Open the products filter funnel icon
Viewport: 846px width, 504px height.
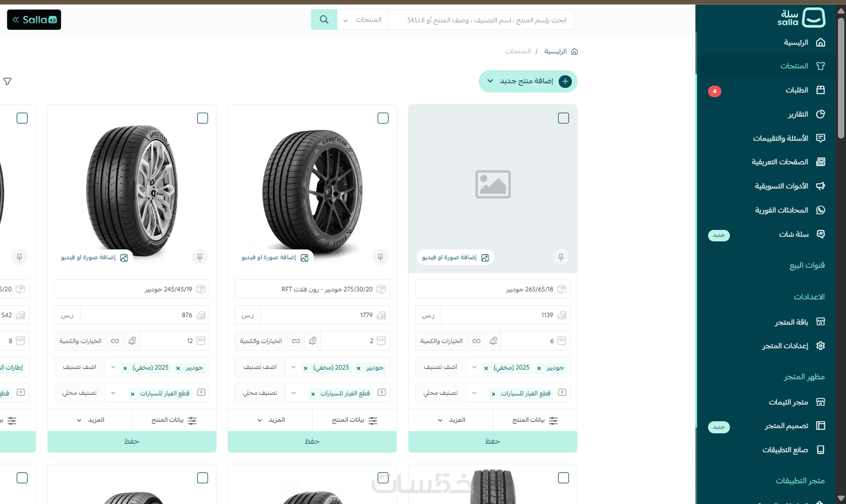tap(7, 82)
